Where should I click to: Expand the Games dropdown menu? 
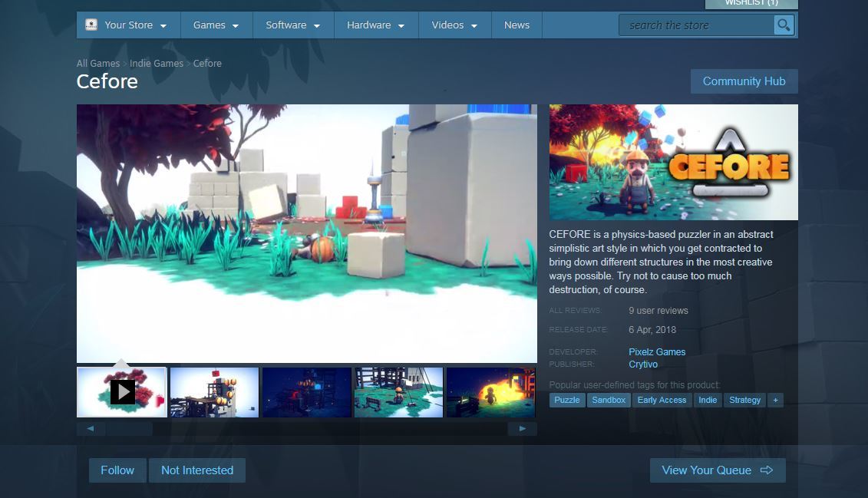(216, 25)
